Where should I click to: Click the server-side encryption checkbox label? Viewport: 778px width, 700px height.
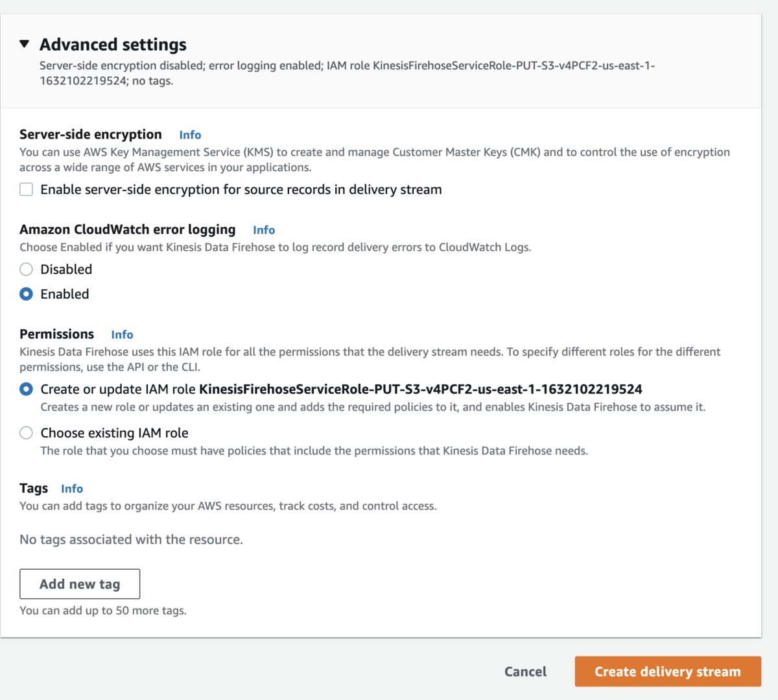tap(241, 189)
